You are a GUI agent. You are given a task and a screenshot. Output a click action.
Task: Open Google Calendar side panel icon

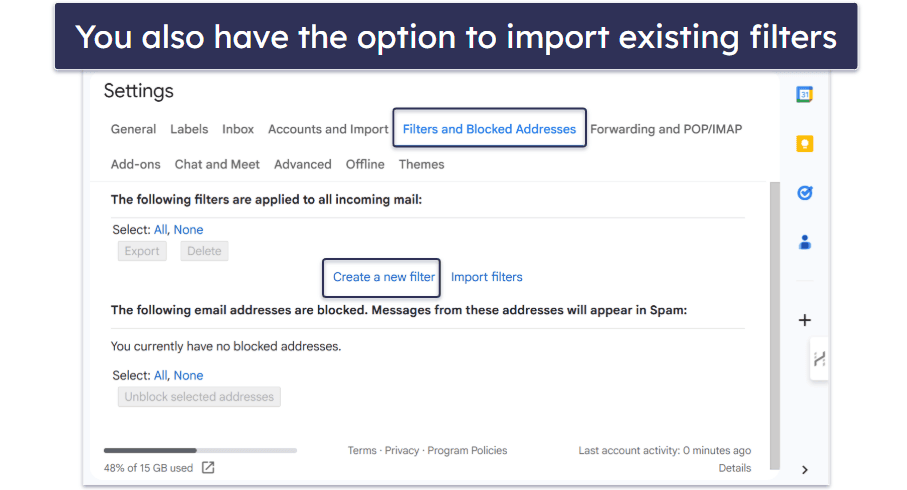[805, 94]
